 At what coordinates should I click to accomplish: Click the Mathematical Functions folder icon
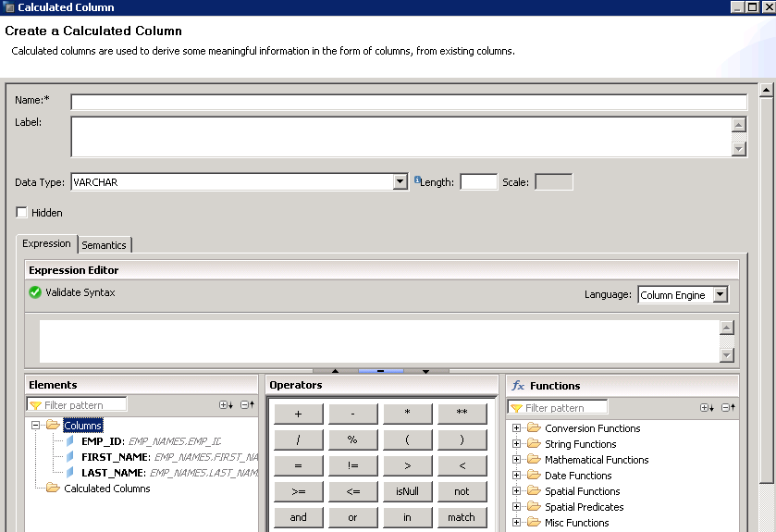click(534, 459)
